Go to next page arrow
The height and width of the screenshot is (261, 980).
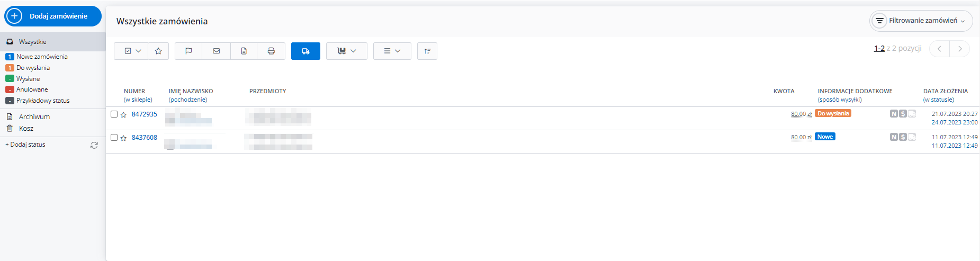coord(959,49)
